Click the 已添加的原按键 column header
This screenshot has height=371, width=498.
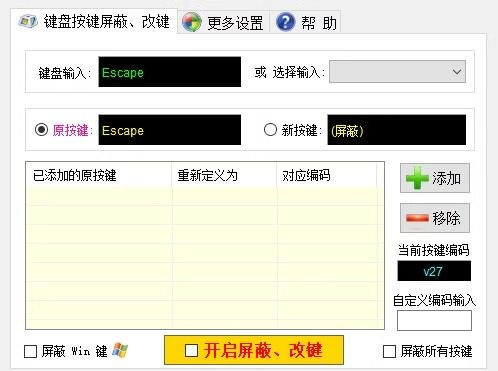[x=99, y=175]
